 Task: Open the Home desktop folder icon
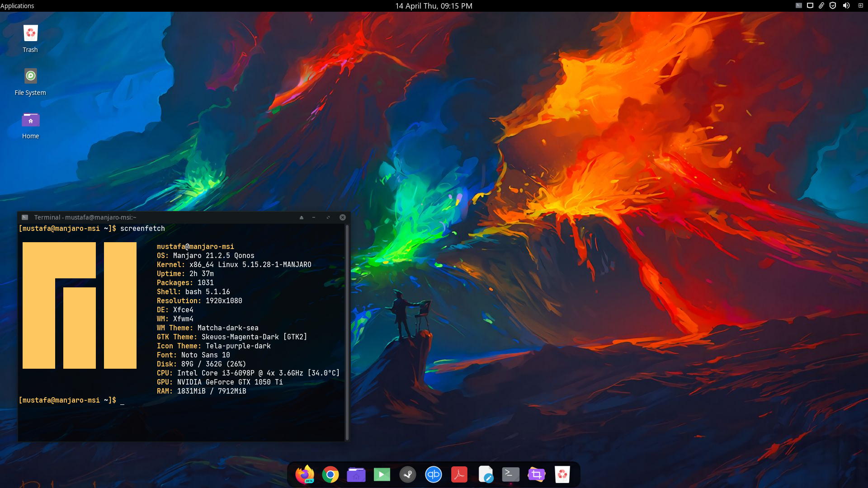[x=30, y=125]
